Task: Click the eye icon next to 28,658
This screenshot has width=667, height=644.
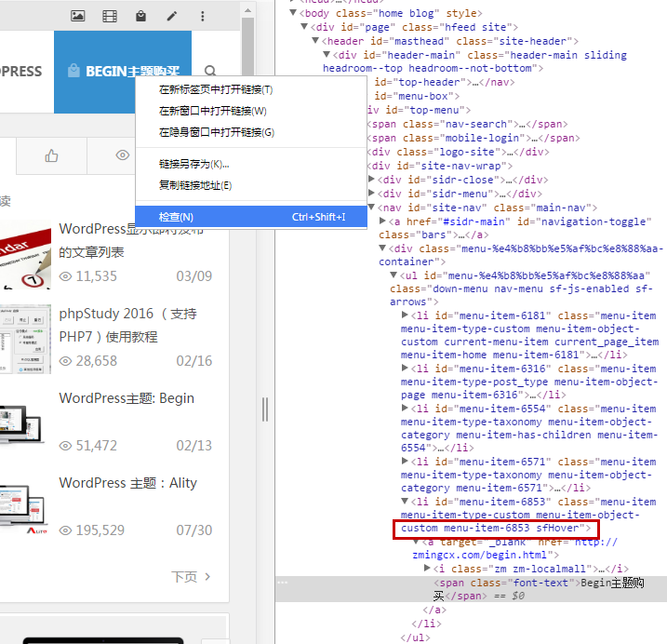Action: click(65, 361)
